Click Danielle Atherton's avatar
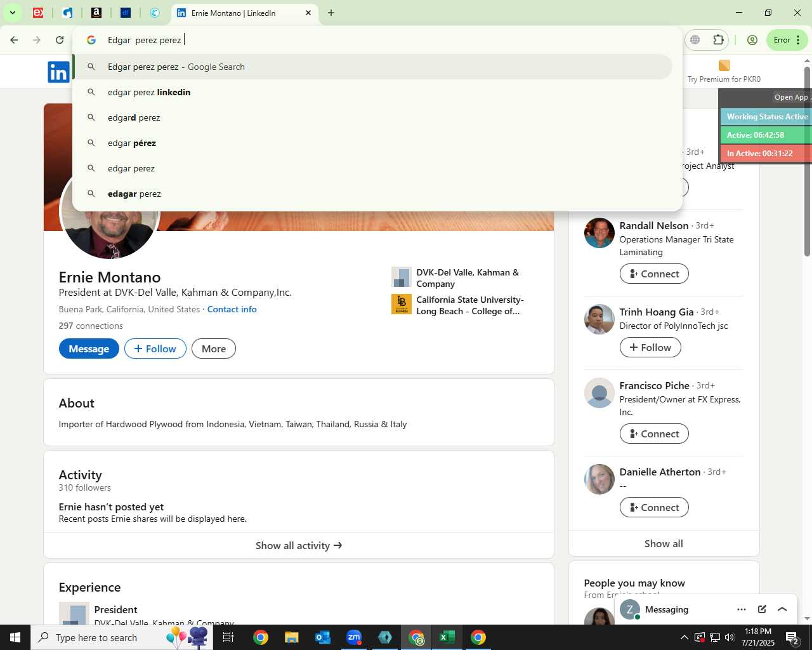This screenshot has width=812, height=650. (x=599, y=479)
